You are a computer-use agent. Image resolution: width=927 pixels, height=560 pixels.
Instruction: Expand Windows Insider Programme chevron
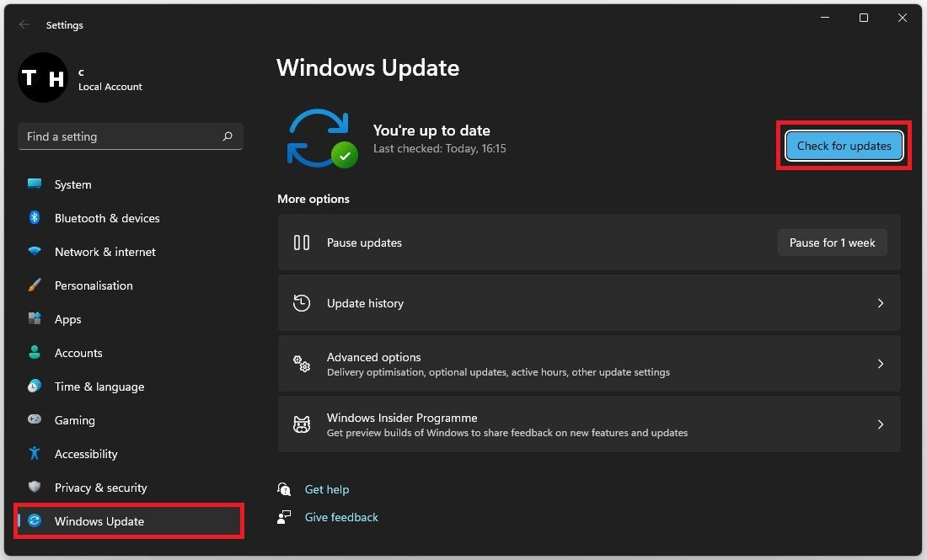pyautogui.click(x=881, y=424)
